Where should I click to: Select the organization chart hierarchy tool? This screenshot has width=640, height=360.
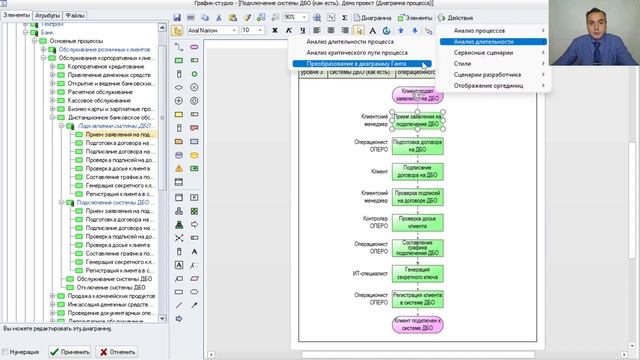[x=179, y=211]
